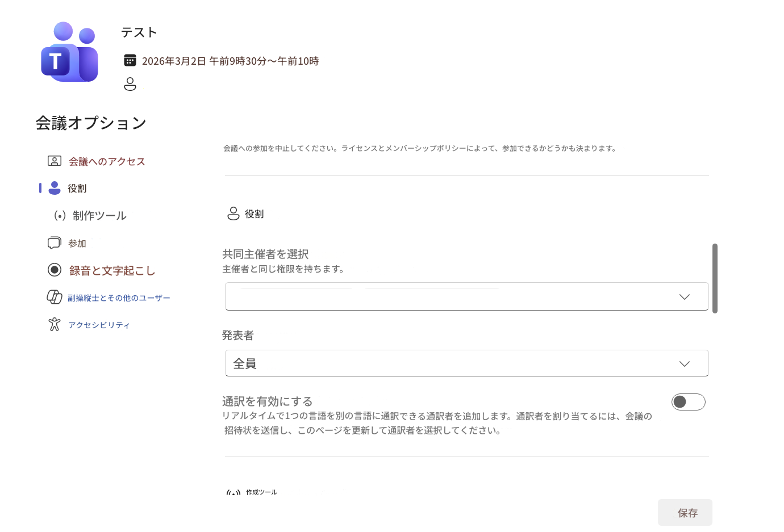Click the record icon for 録音と文字起こし
The width and height of the screenshot is (784, 532).
pos(55,270)
